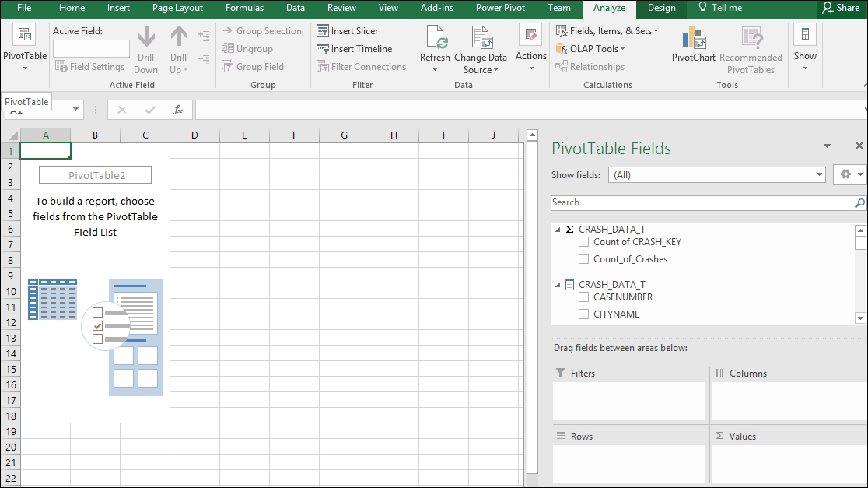Open Recommended PivotTables
The image size is (868, 488).
[x=751, y=50]
